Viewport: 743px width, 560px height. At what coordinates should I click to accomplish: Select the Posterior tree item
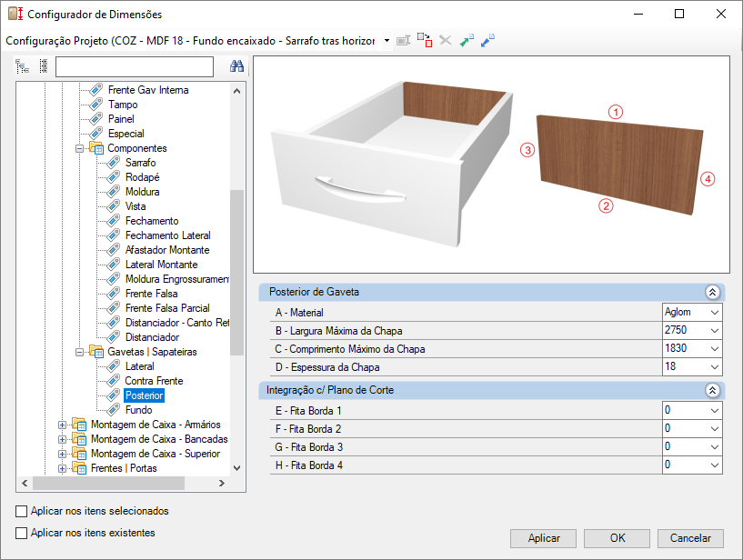tap(144, 395)
